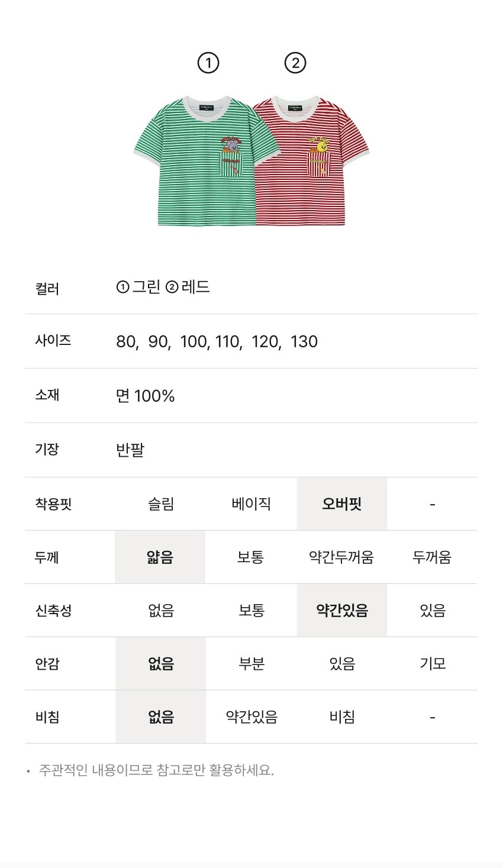This screenshot has height=868, width=503.
Task: Choose 없음 in the 비침 row
Action: click(160, 717)
